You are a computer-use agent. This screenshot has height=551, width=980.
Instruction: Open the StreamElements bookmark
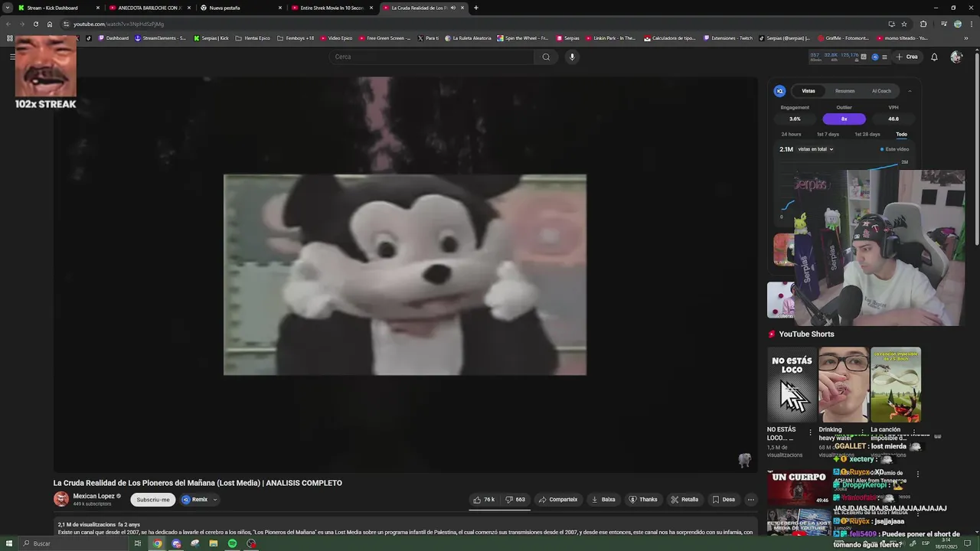click(160, 38)
